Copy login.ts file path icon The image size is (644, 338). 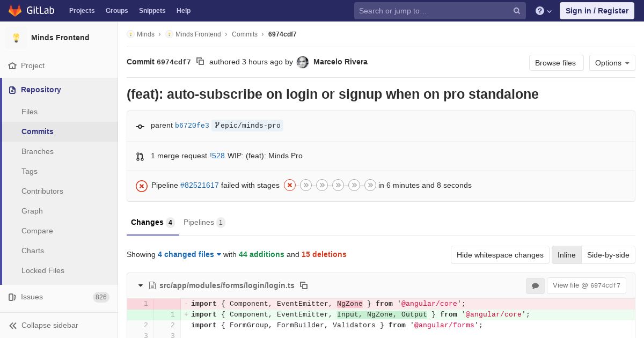304,285
